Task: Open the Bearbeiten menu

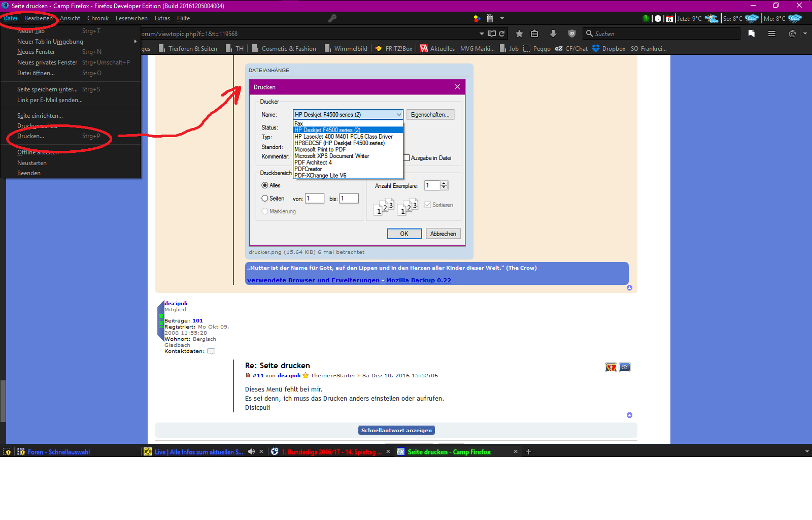Action: tap(39, 18)
